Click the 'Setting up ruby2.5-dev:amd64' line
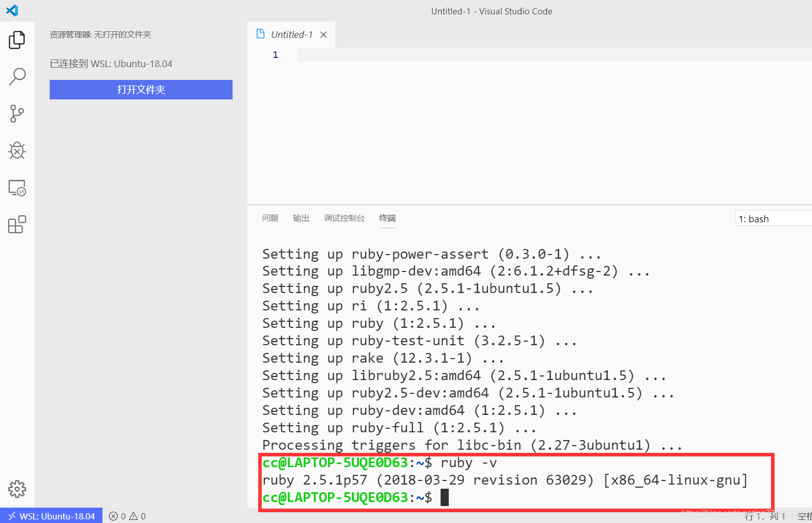The image size is (812, 523). click(468, 393)
